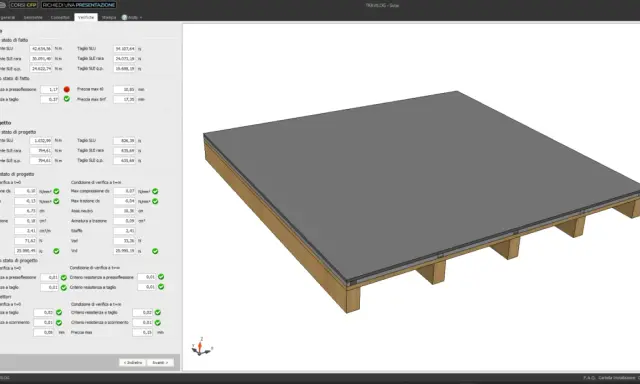
Task: Click the CORSI CFP banner button
Action: coord(24,5)
